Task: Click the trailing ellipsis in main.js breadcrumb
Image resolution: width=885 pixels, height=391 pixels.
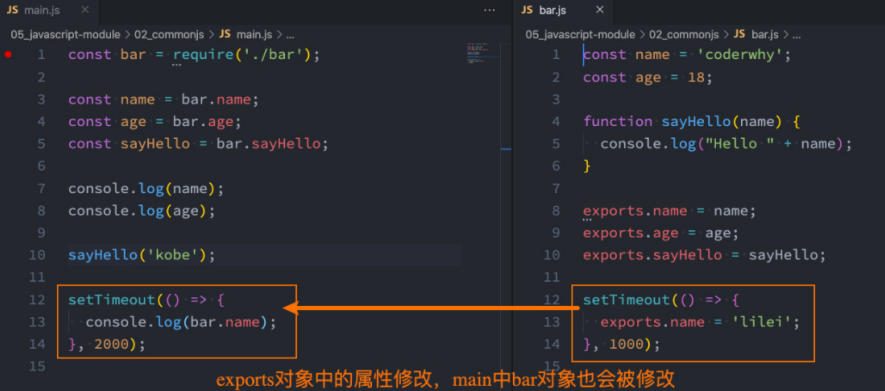Action: coord(290,34)
